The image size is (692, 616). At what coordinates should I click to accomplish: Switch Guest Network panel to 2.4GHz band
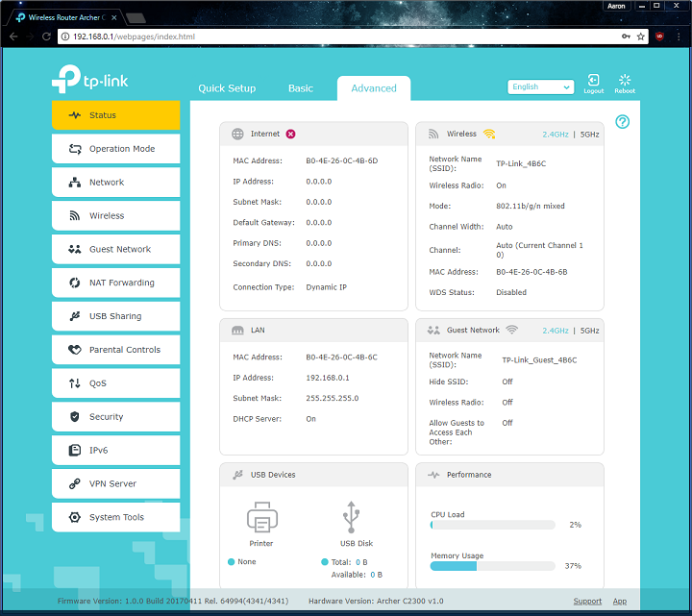556,331
